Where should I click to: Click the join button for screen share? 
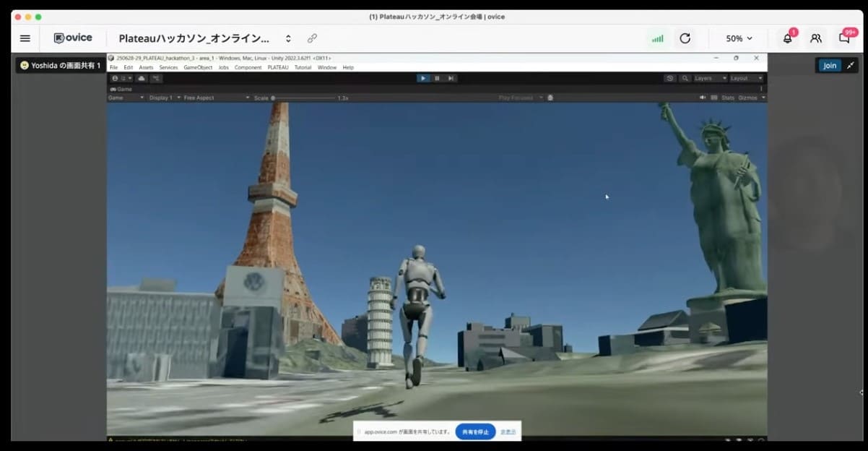830,66
